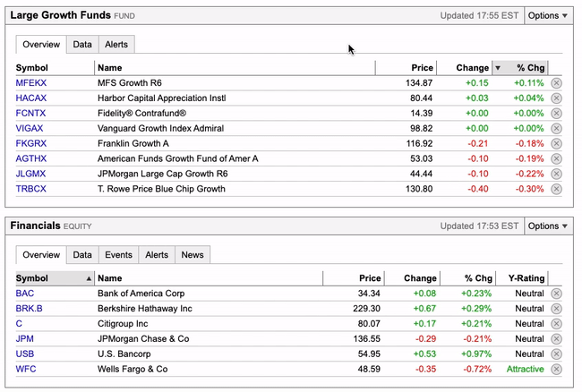Sort Large Growth Funds by Price
Viewport: 582px width, 392px height.
tap(407, 68)
